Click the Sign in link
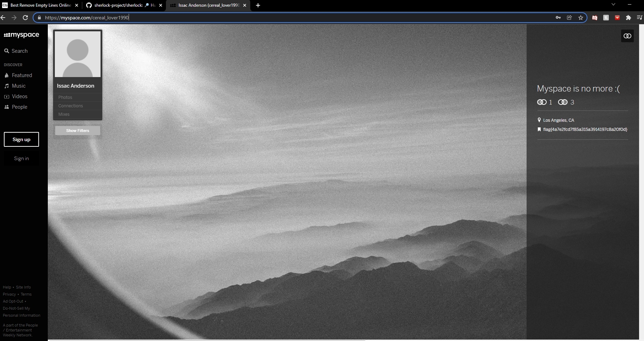The height and width of the screenshot is (341, 644). [21, 158]
